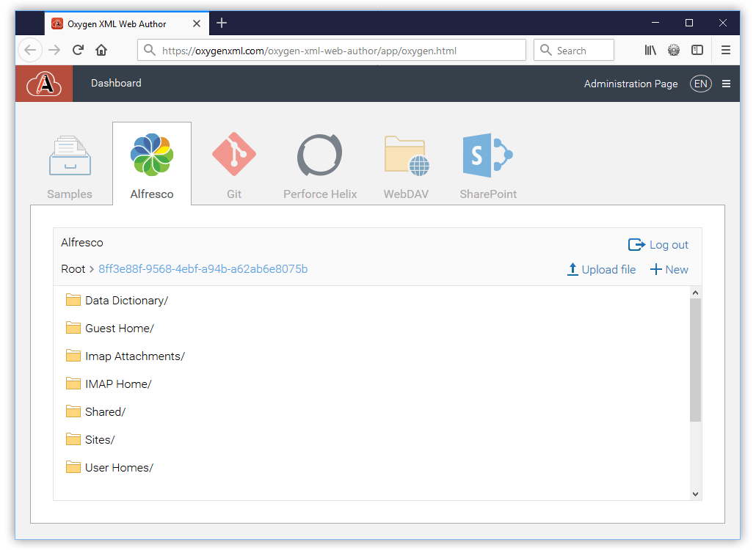Image resolution: width=756 pixels, height=550 pixels.
Task: Click the file list scrollbar thumb
Action: point(695,360)
